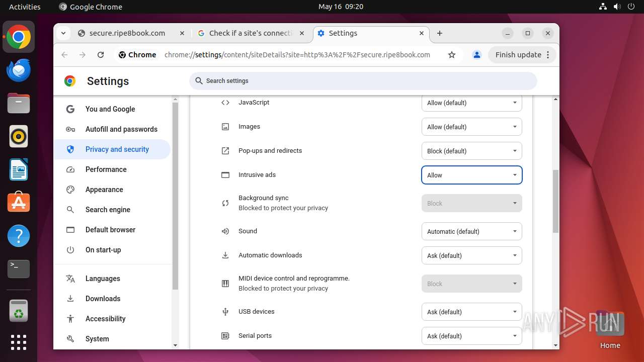Screen dimensions: 644x362
Task: Go back with the back arrow
Action: [x=64, y=55]
